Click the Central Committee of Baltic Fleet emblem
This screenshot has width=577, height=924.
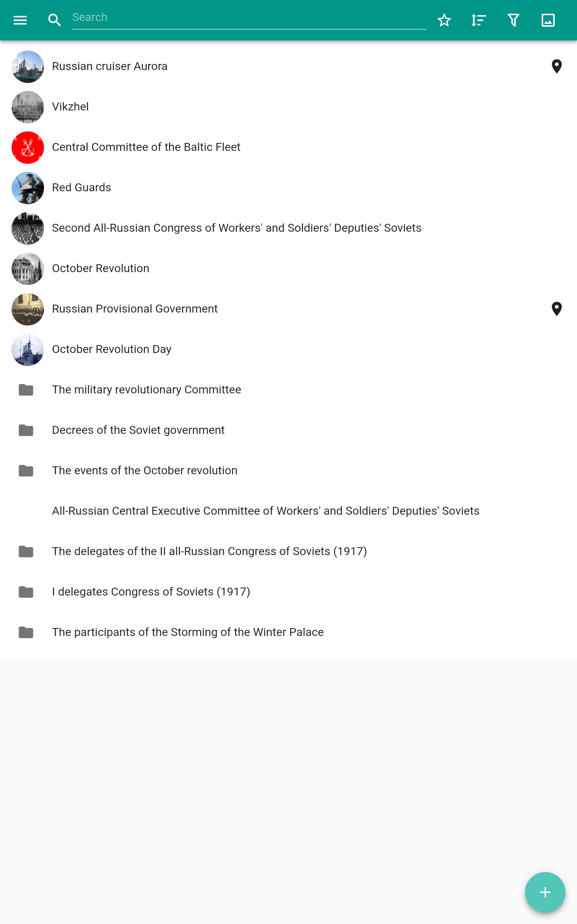pos(28,147)
